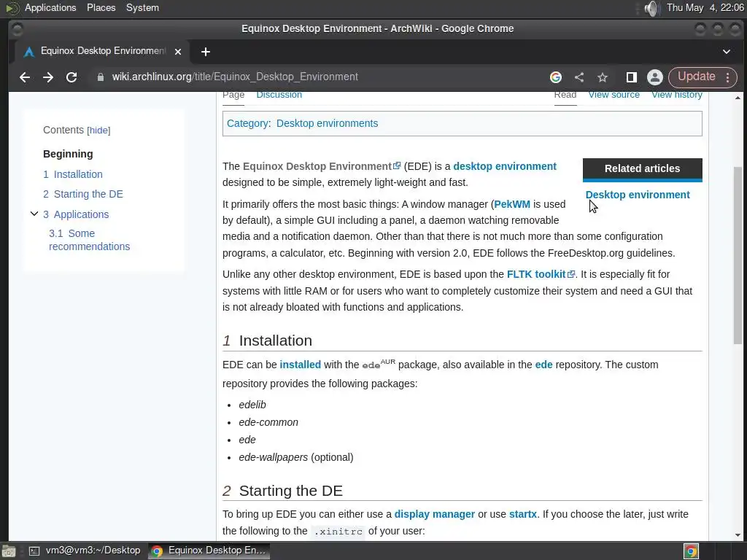Click scrollbar up arrow

[x=738, y=98]
